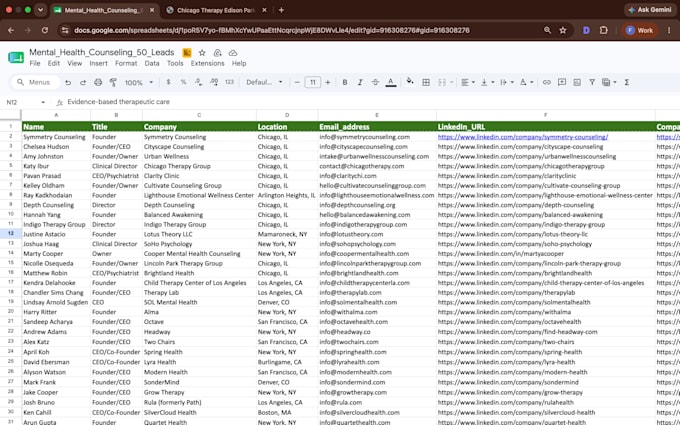Image resolution: width=680 pixels, height=425 pixels.
Task: Open the Extensions menu
Action: pyautogui.click(x=207, y=63)
